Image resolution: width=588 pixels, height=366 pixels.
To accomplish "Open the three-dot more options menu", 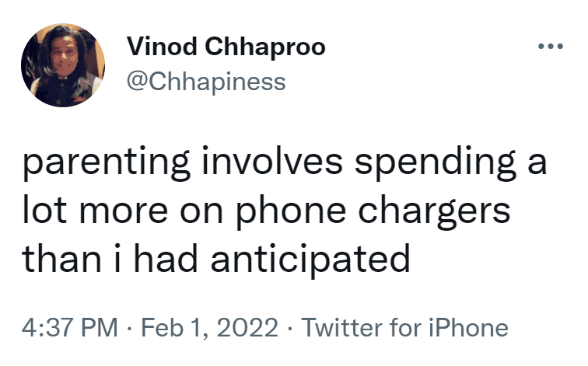I will coord(550,47).
